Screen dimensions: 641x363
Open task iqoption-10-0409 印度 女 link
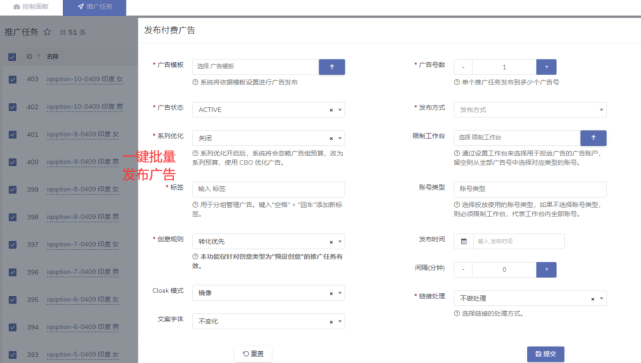pos(85,79)
